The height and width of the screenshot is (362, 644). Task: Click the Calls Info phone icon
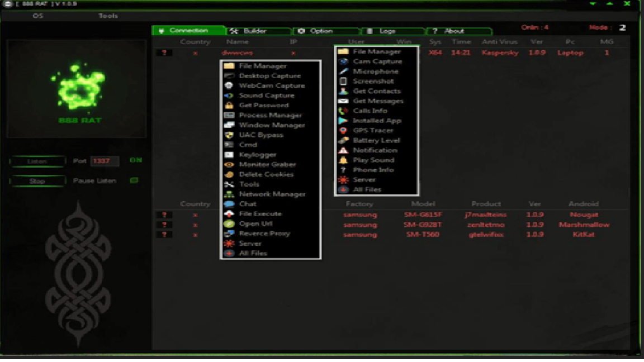(x=343, y=111)
